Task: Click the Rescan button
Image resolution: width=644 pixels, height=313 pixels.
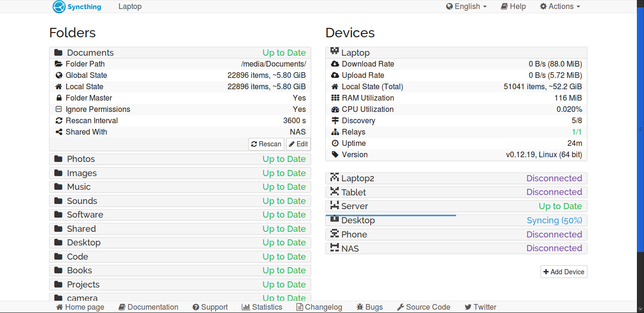Action: tap(266, 144)
